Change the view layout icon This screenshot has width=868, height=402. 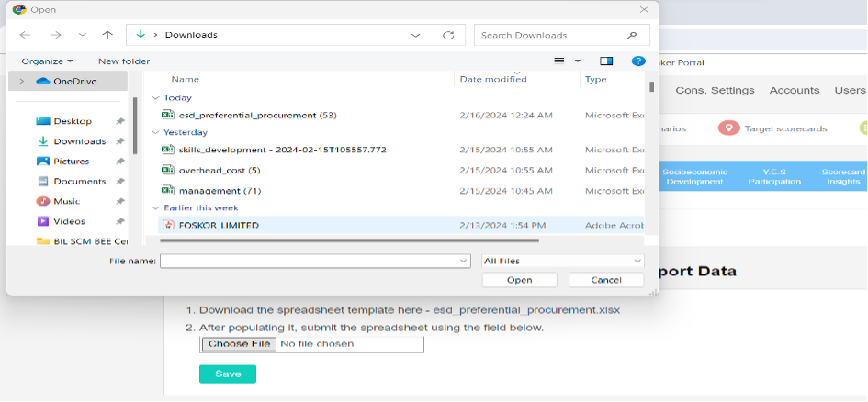click(x=559, y=61)
